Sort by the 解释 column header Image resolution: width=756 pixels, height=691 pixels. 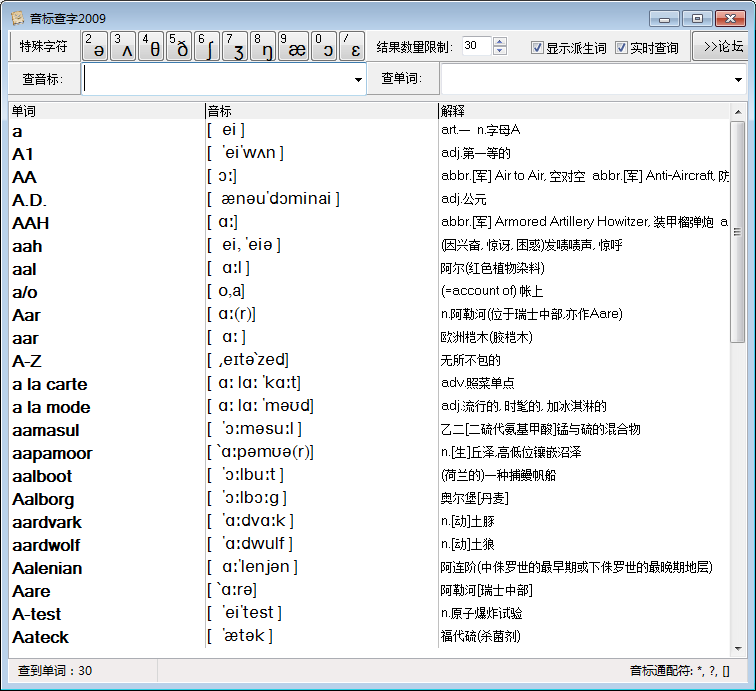pyautogui.click(x=584, y=111)
